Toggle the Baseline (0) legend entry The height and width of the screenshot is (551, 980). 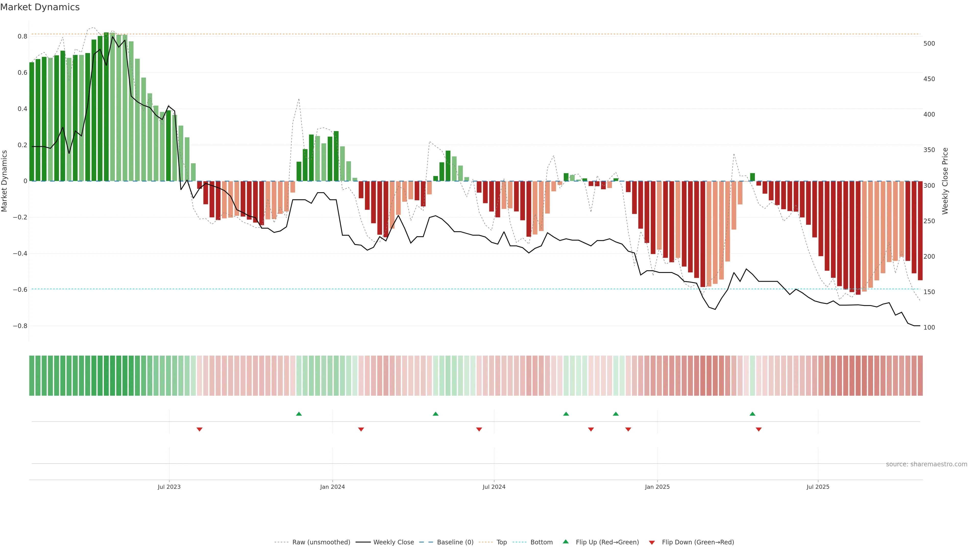(x=455, y=542)
